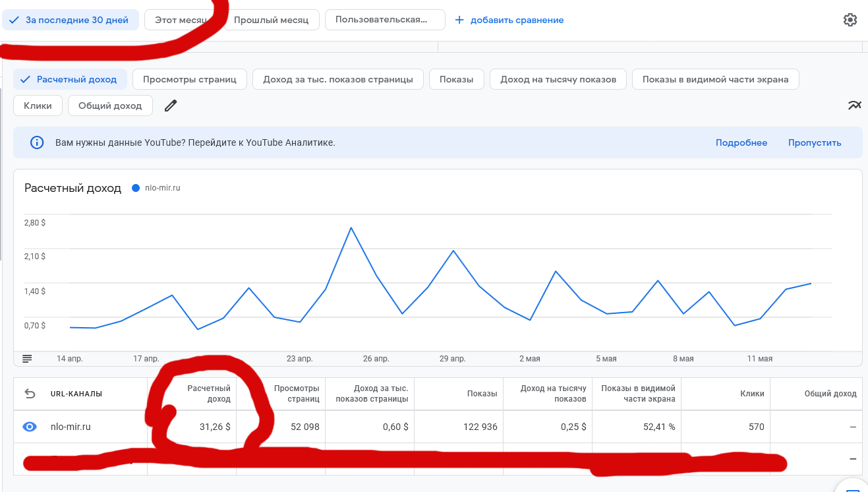Screen dimensions: 868x492
Task: Click the pencil icon to edit metrics
Action: 171,106
